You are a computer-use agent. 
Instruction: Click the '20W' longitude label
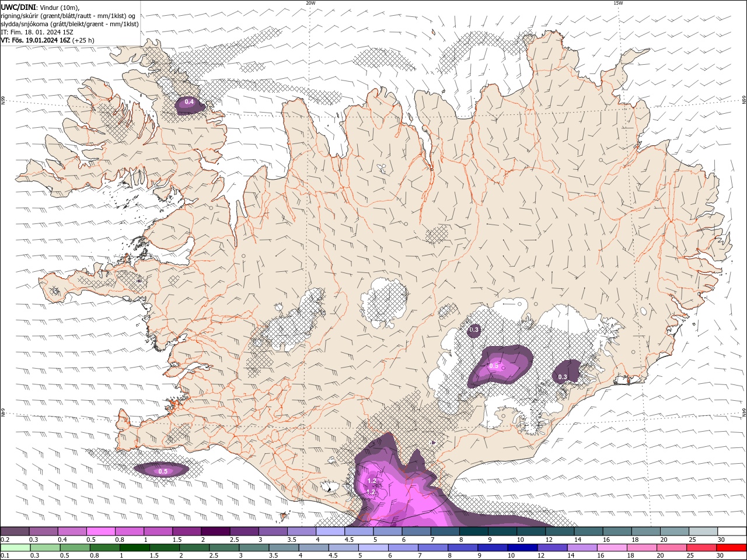[x=310, y=3]
